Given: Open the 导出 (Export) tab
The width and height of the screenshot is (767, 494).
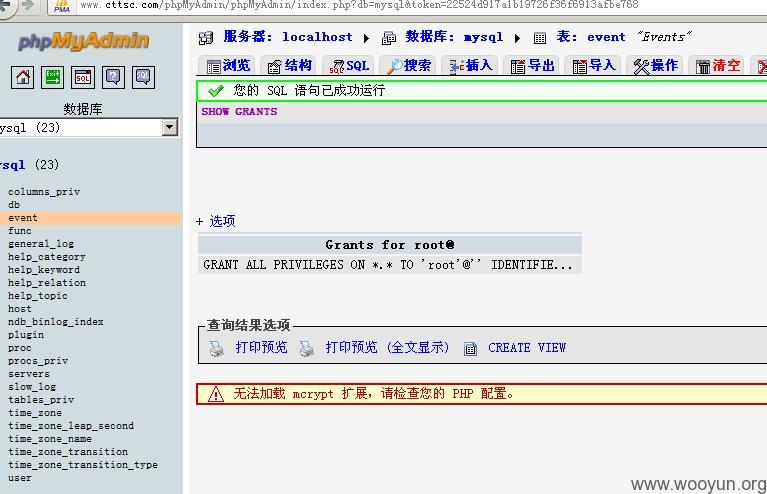Looking at the screenshot, I should pyautogui.click(x=532, y=66).
